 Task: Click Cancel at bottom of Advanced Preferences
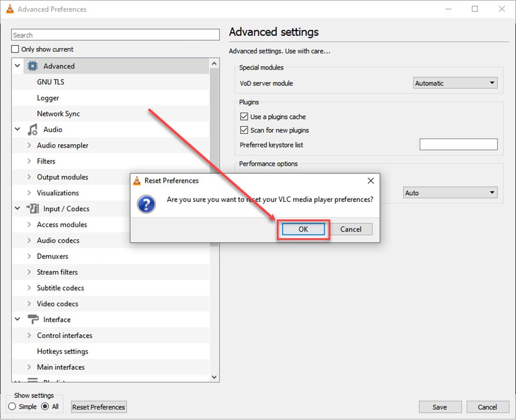click(487, 407)
